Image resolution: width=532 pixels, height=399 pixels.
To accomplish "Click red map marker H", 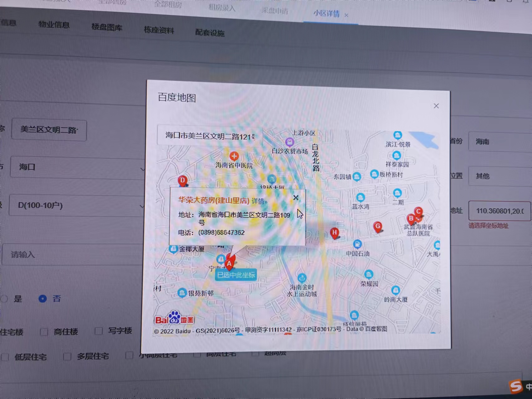I will point(334,233).
